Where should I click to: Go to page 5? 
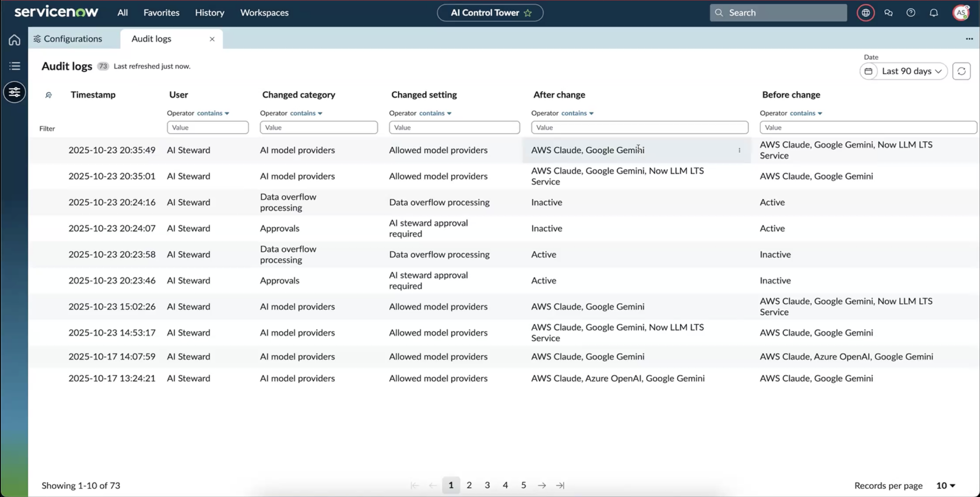523,485
